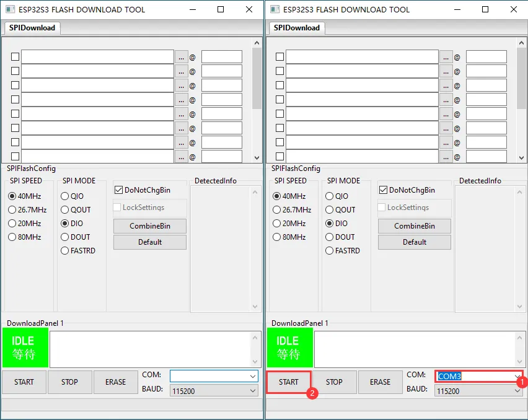This screenshot has width=528, height=420.
Task: Enable the first firmware file row checkbox
Action: [15, 56]
